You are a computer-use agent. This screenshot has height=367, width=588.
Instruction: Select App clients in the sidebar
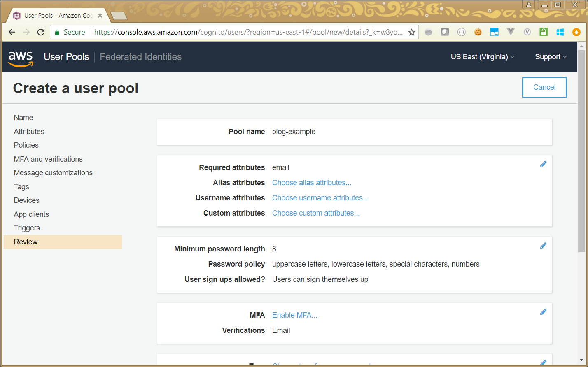31,214
